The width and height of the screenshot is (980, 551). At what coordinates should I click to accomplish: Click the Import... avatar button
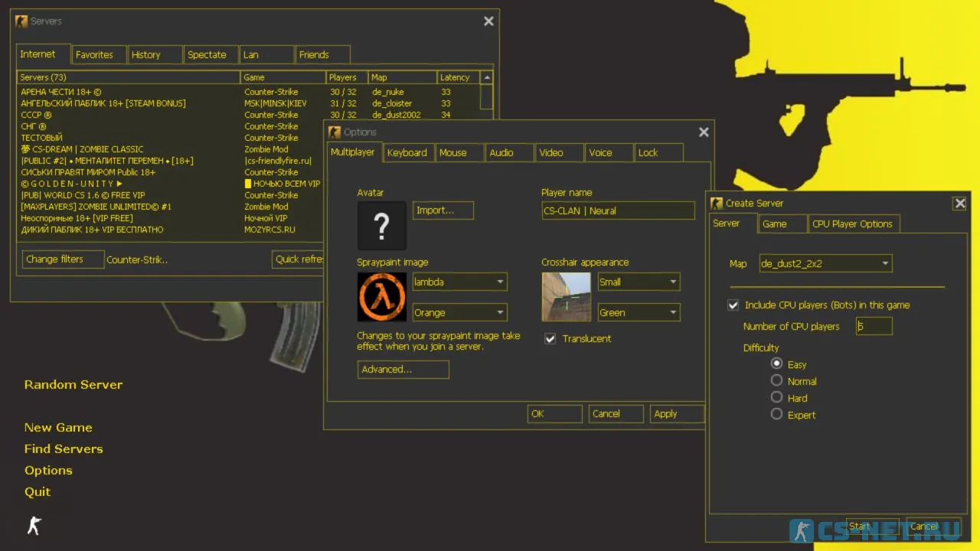tap(443, 210)
